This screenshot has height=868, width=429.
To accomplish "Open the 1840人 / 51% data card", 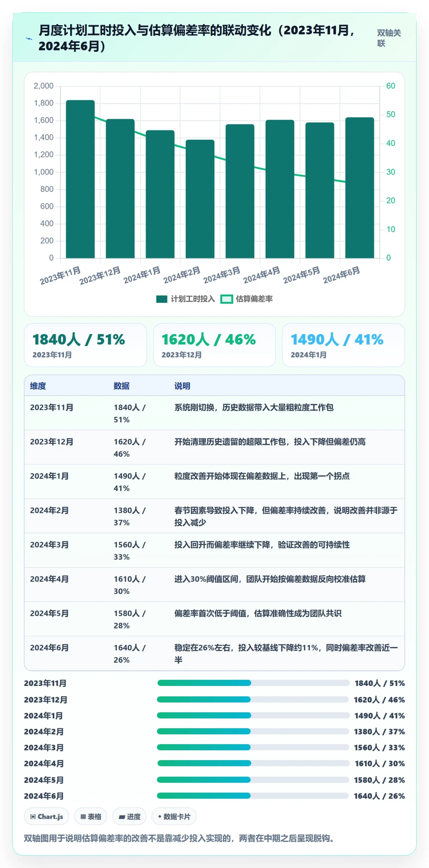I will pyautogui.click(x=85, y=345).
